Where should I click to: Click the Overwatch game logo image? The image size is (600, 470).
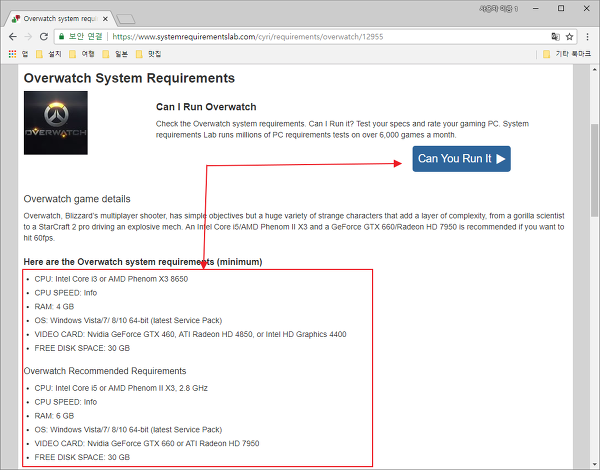pyautogui.click(x=56, y=123)
